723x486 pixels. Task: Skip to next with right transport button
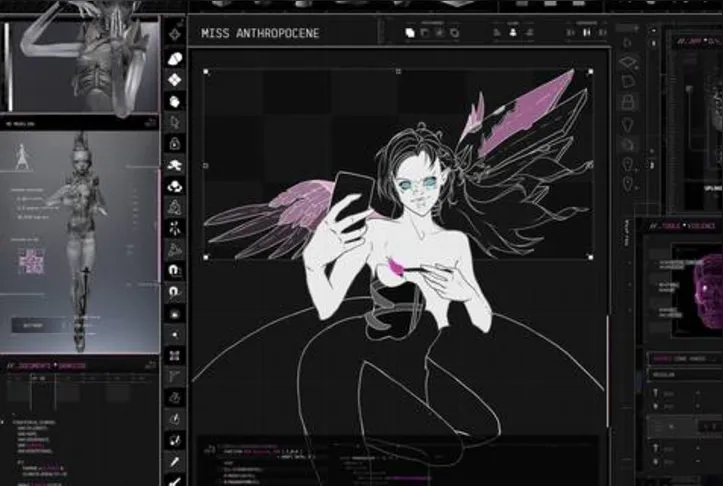tap(602, 33)
